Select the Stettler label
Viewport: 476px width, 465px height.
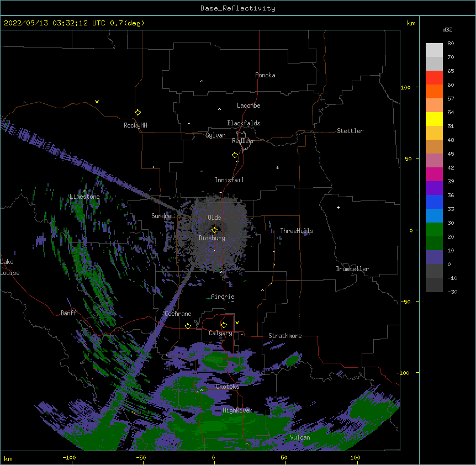click(x=350, y=131)
